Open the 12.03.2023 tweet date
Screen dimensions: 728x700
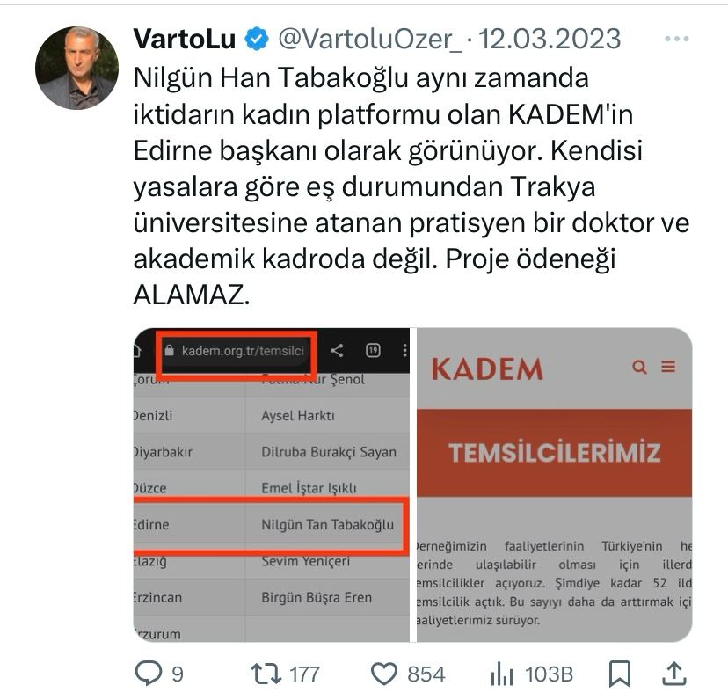[x=550, y=39]
